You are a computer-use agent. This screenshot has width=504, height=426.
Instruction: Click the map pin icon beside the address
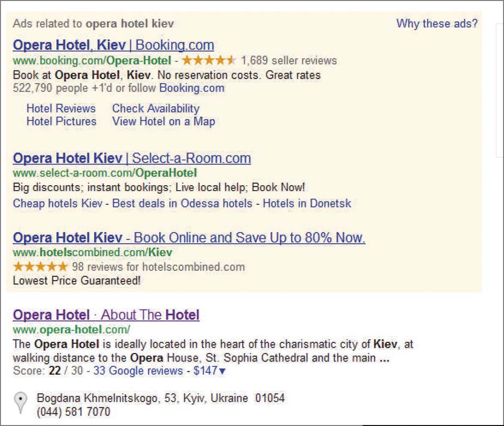(21, 402)
